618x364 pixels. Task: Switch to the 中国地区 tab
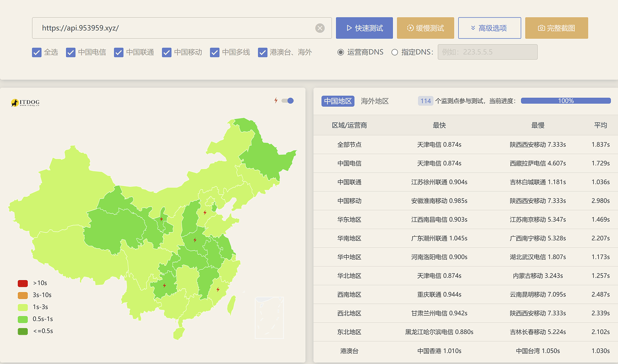point(338,101)
